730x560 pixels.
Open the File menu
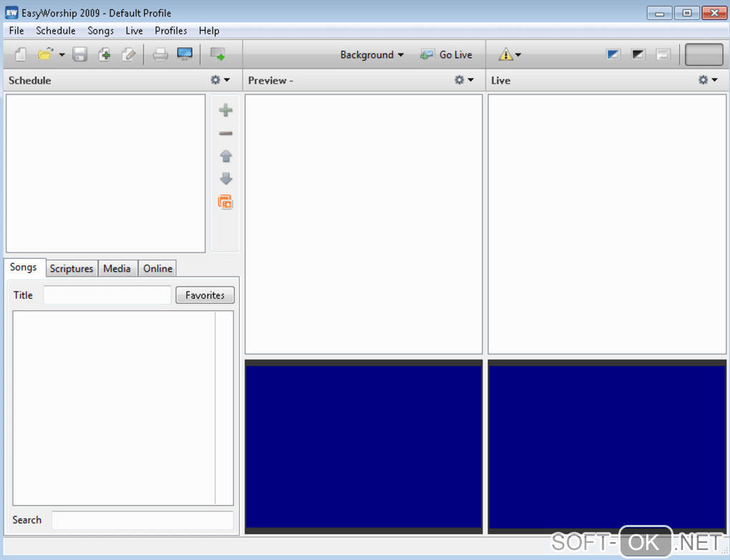(16, 31)
